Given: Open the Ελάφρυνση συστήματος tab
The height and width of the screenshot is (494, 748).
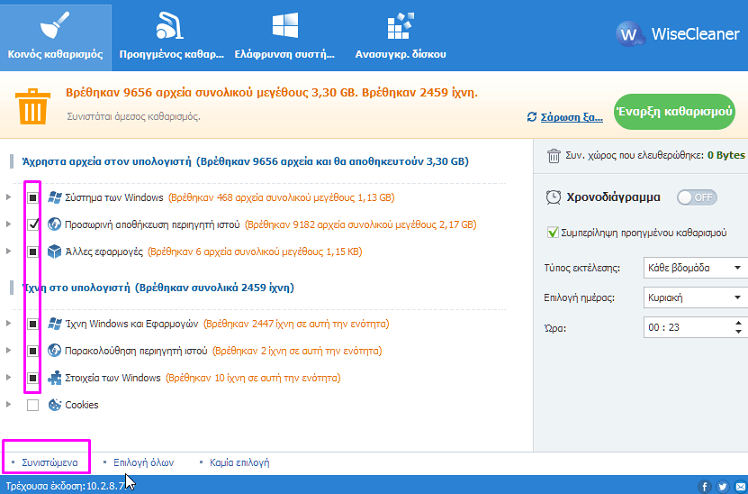Looking at the screenshot, I should pos(285,36).
